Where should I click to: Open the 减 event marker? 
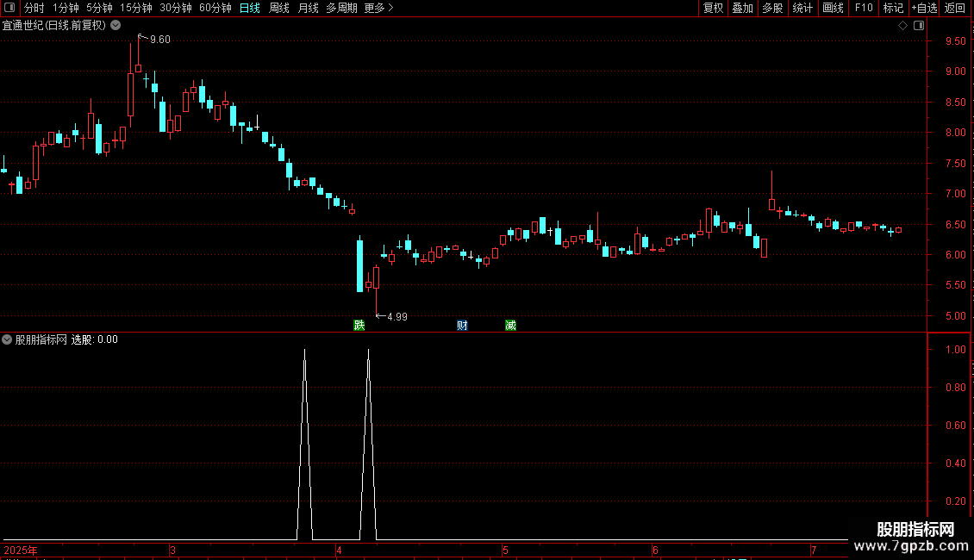[x=510, y=326]
